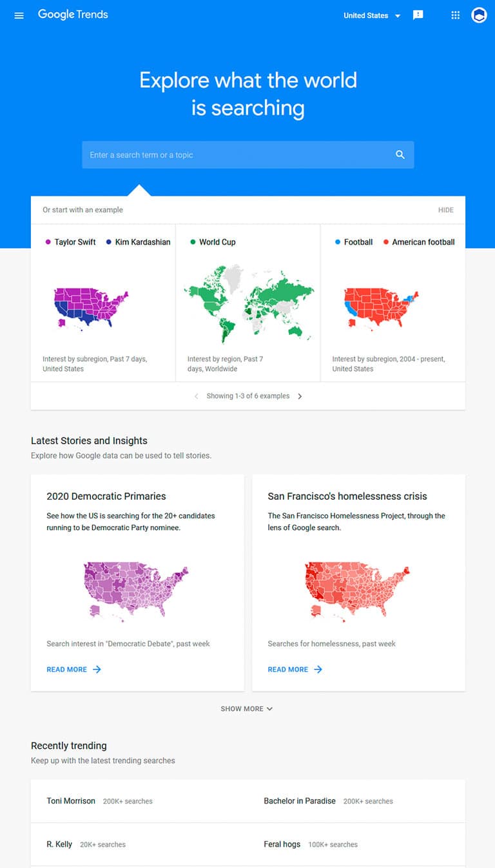The width and height of the screenshot is (495, 868).
Task: Open the Google apps grid
Action: [456, 15]
